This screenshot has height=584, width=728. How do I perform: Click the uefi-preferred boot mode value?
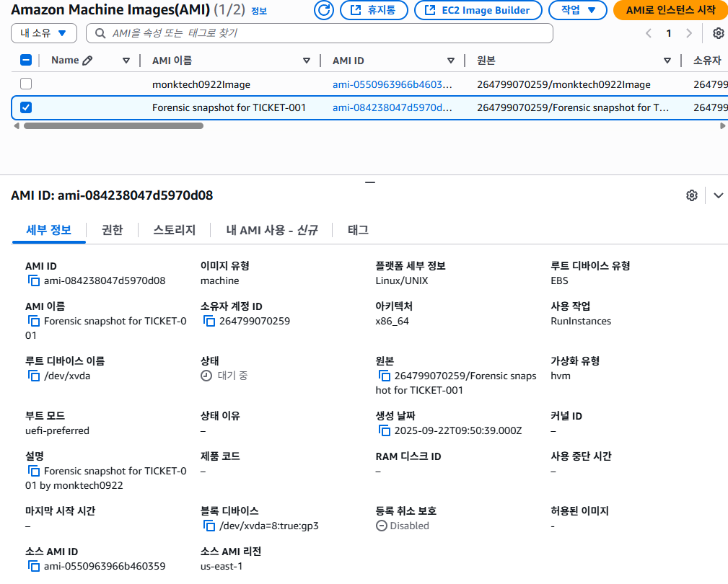[57, 430]
